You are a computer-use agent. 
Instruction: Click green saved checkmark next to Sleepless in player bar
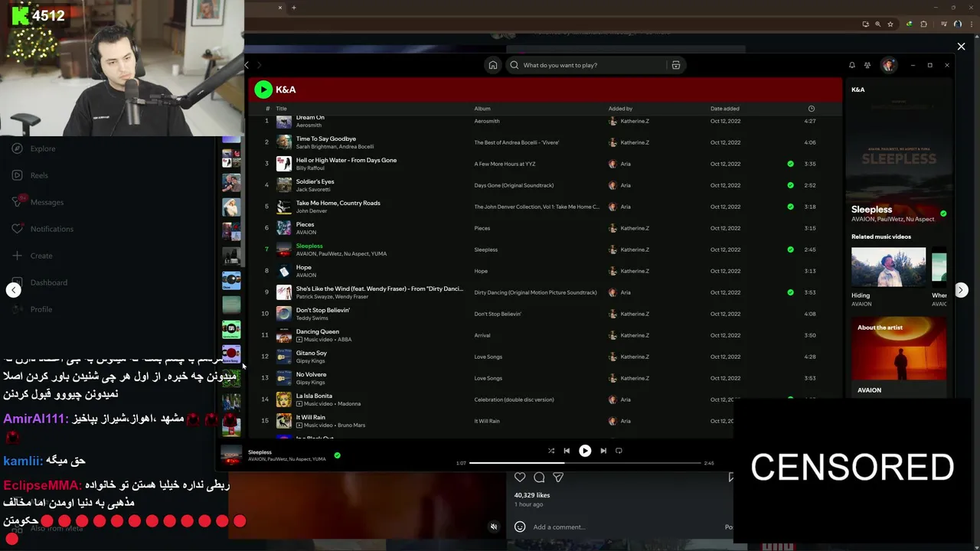(x=337, y=455)
